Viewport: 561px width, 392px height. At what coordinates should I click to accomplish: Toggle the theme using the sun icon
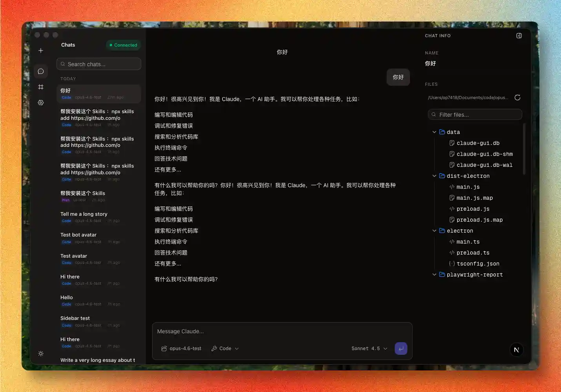pos(41,354)
